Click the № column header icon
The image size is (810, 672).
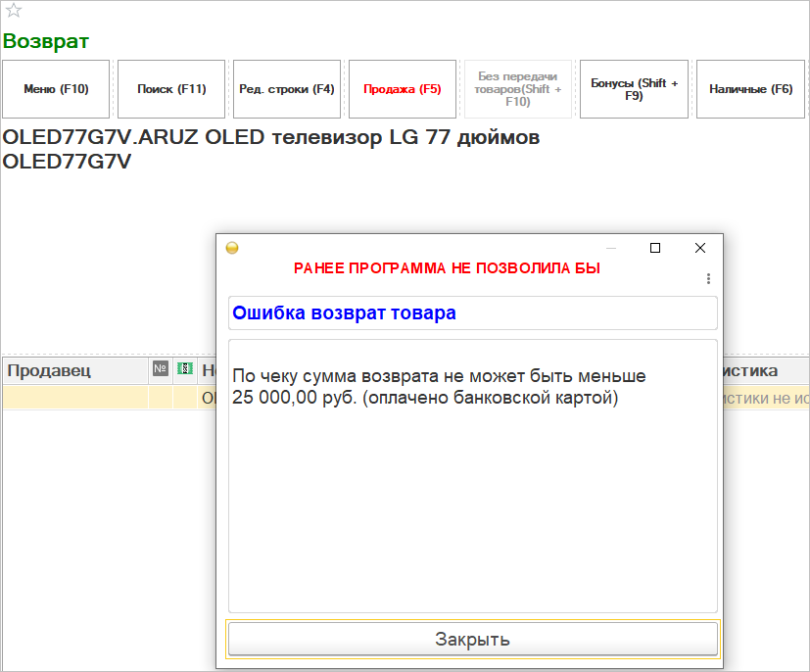161,369
